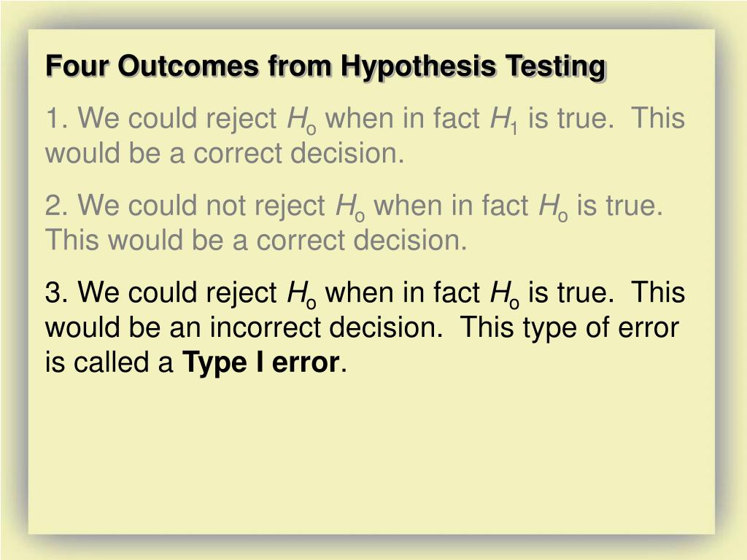Select the words "not reject" in outcome two
The image size is (747, 560).
[266, 206]
